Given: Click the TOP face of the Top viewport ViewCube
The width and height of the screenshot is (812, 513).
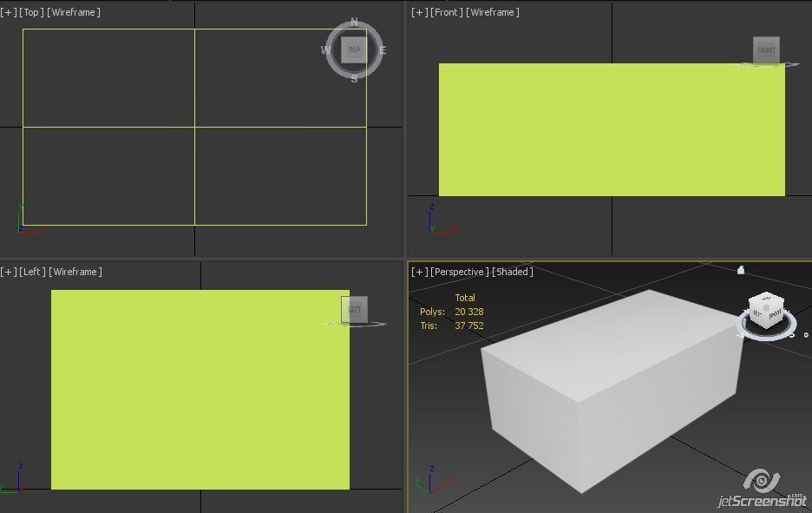Looking at the screenshot, I should coord(354,50).
